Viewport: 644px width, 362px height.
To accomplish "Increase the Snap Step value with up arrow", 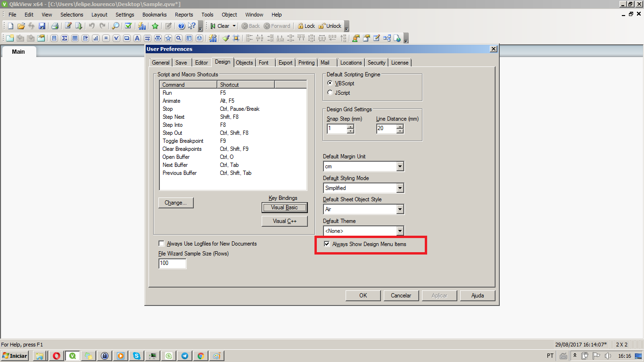I will click(x=350, y=126).
